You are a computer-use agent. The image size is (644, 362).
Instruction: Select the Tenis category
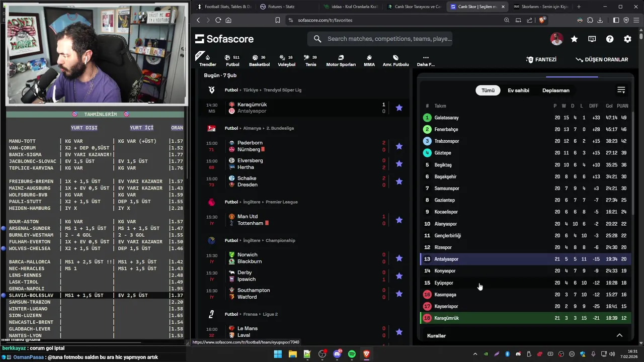point(311,60)
